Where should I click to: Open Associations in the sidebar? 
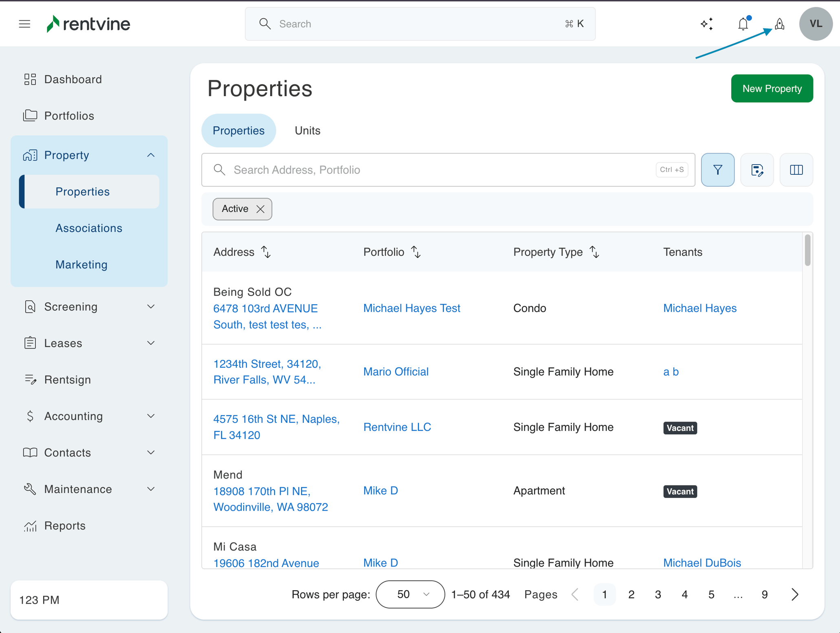click(x=89, y=228)
